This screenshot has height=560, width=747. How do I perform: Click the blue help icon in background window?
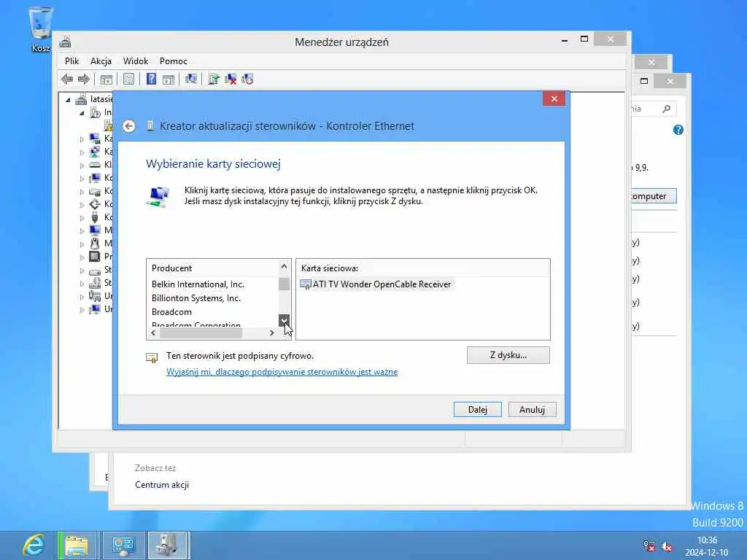click(x=678, y=130)
